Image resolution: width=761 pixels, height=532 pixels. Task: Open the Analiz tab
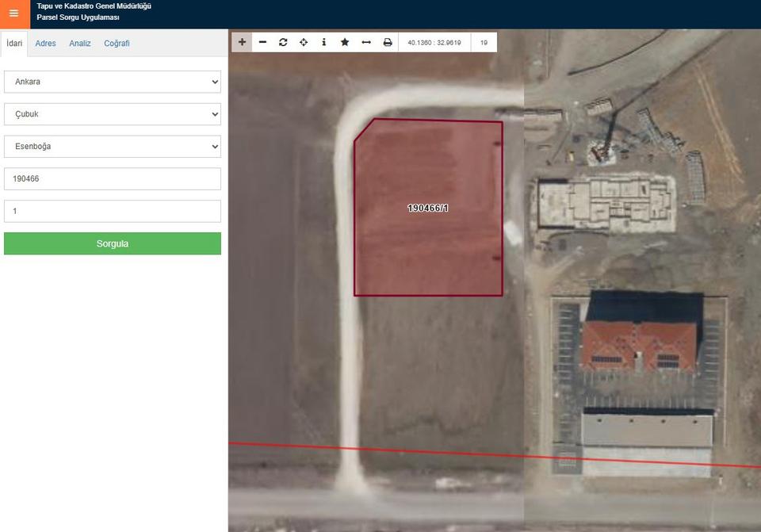coord(80,44)
